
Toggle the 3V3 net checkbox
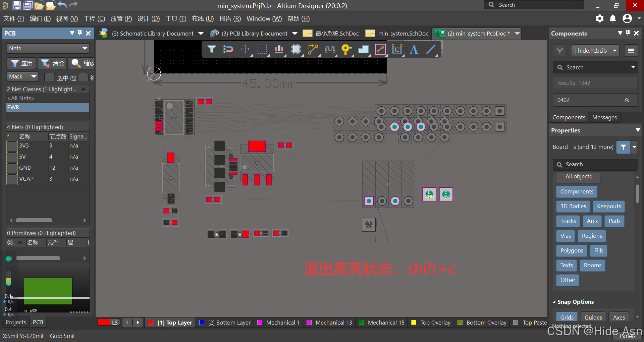[12, 146]
